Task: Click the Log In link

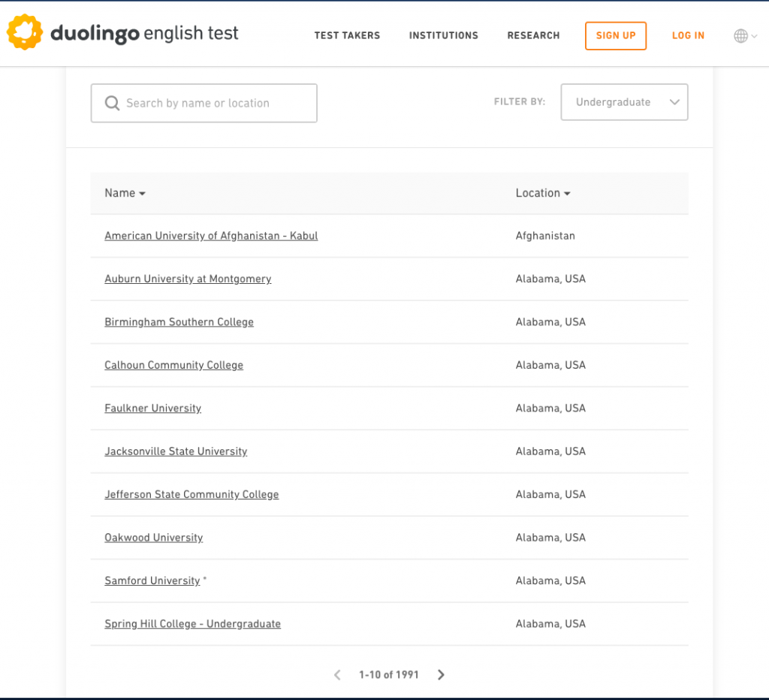Action: pos(688,35)
